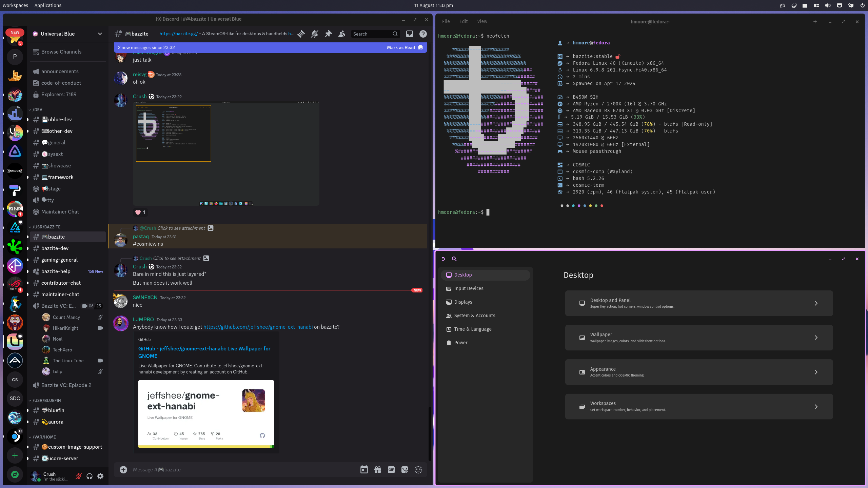Open the terminal Edit menu
Viewport: 868px width, 488px height.
click(x=463, y=21)
